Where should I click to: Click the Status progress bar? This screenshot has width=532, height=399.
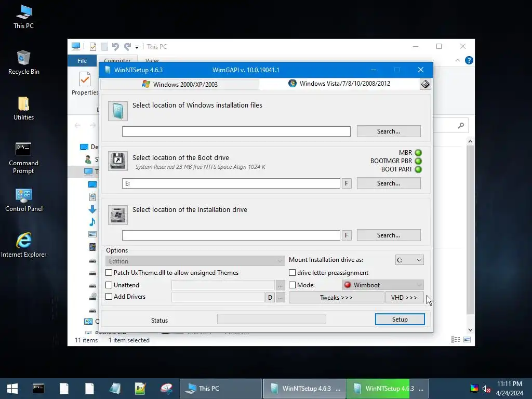271,319
